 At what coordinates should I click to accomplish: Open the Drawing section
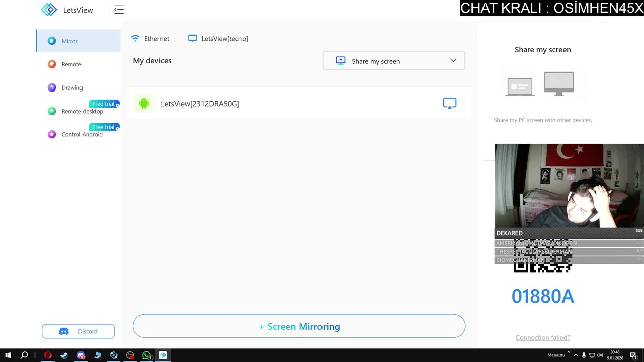coord(78,87)
